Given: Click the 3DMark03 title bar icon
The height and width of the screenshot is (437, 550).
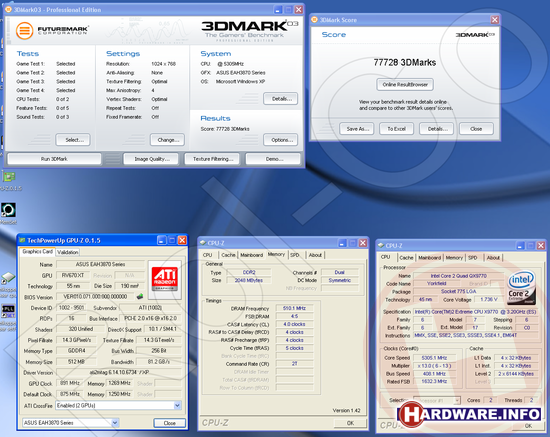Looking at the screenshot, I should pyautogui.click(x=8, y=9).
